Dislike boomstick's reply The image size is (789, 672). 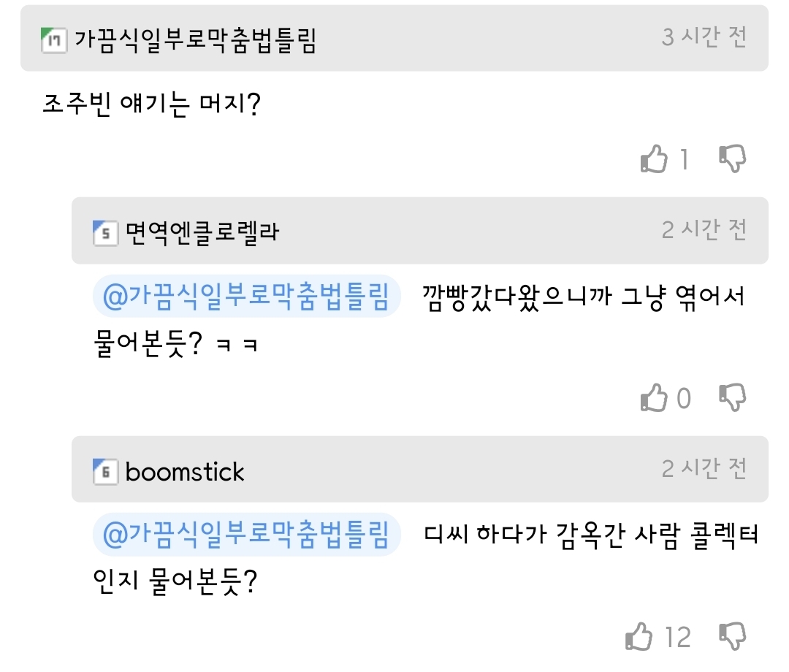click(732, 636)
